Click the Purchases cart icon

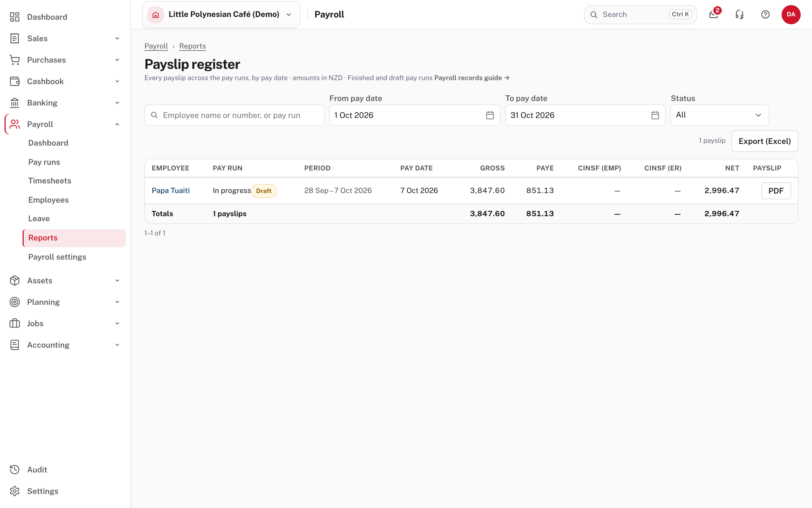[x=14, y=60]
